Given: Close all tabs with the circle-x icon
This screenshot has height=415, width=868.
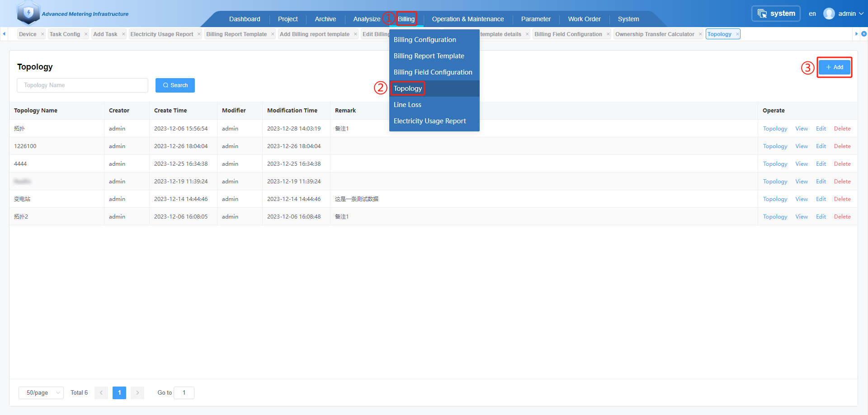Looking at the screenshot, I should [x=864, y=34].
